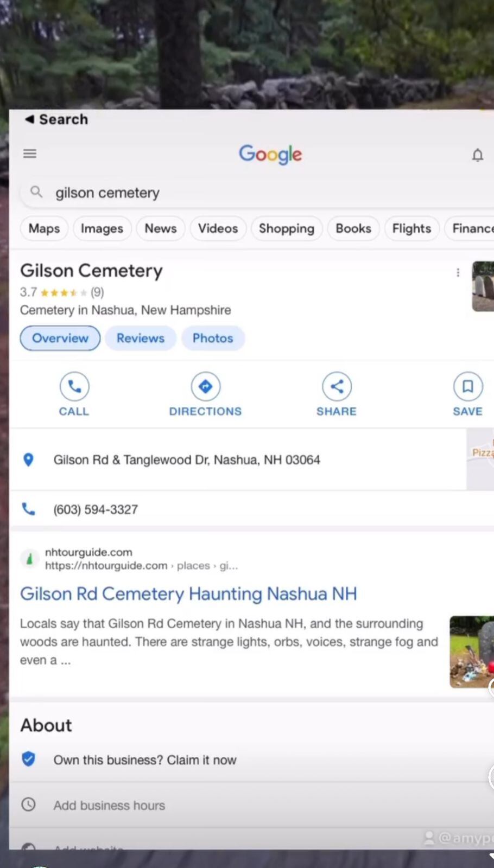Tap the Call phone icon
Screen dimensions: 494x868
point(74,386)
